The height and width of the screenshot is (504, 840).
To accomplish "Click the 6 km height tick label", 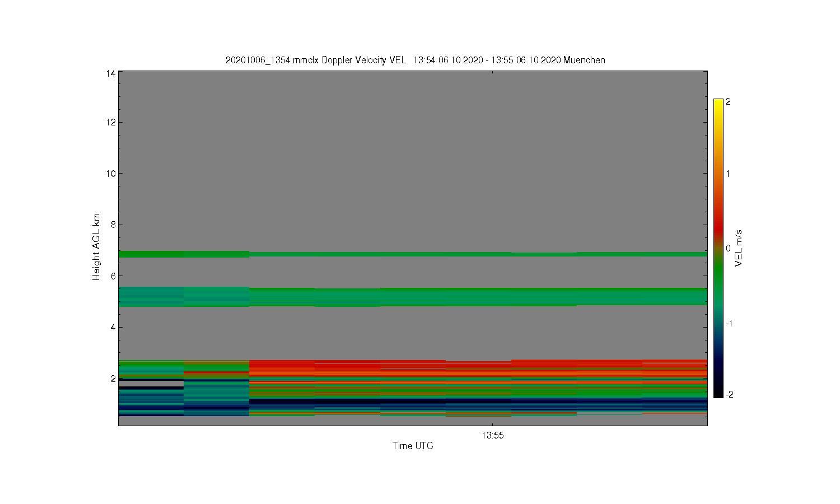I will 113,276.
